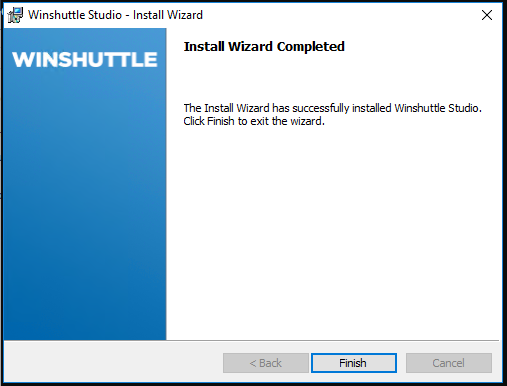Click the greyed-out Cancel button
This screenshot has height=386, width=507.
449,363
